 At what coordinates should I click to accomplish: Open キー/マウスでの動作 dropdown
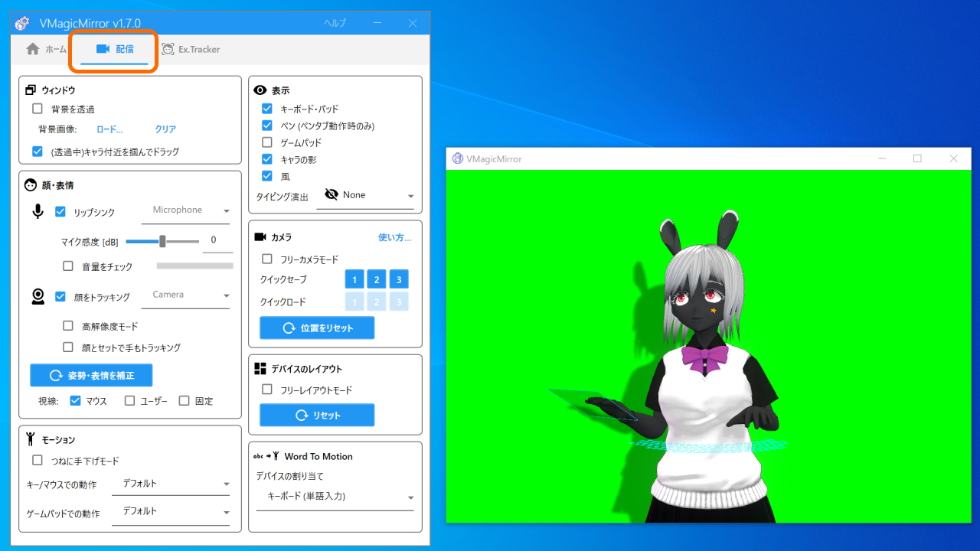pos(171,484)
